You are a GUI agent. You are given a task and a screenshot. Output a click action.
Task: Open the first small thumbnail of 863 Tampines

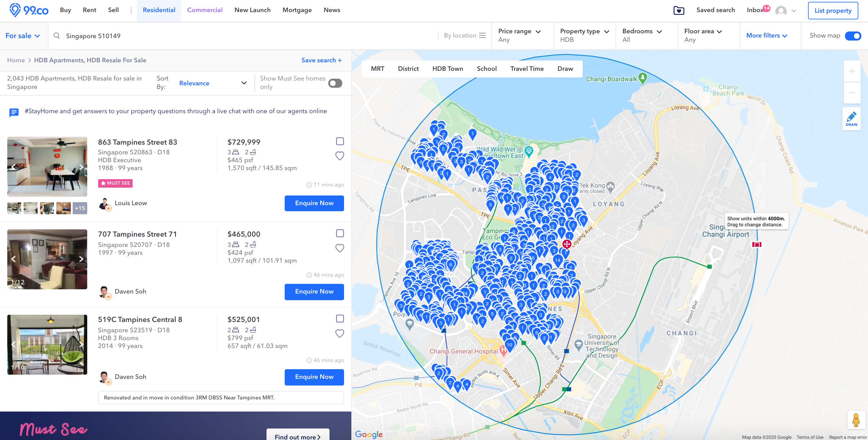pos(14,208)
